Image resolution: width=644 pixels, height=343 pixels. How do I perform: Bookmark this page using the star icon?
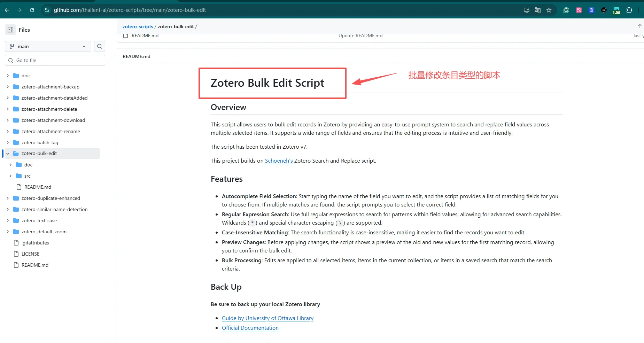click(549, 10)
